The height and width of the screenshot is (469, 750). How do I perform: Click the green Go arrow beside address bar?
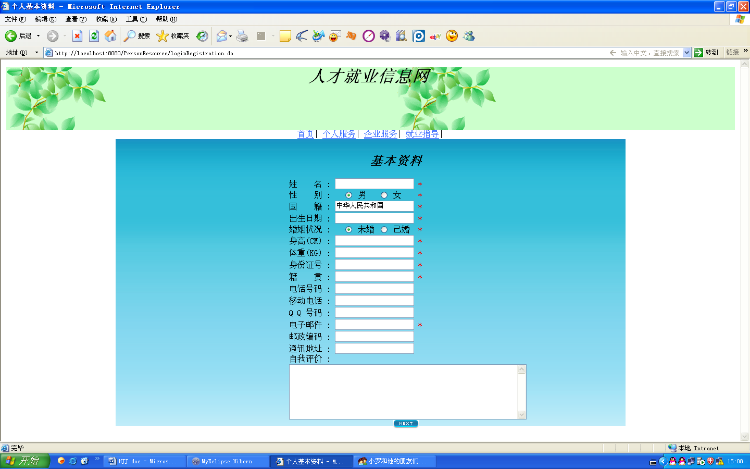(x=698, y=53)
